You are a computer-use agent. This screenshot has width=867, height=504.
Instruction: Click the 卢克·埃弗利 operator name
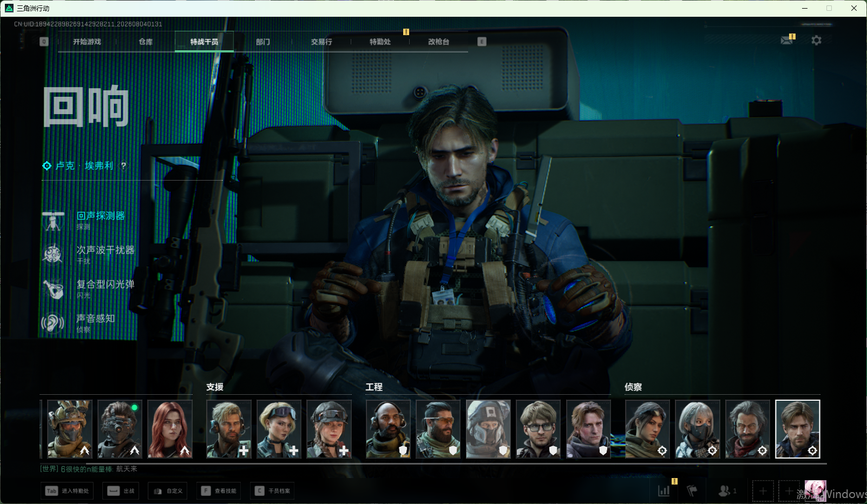click(x=84, y=166)
